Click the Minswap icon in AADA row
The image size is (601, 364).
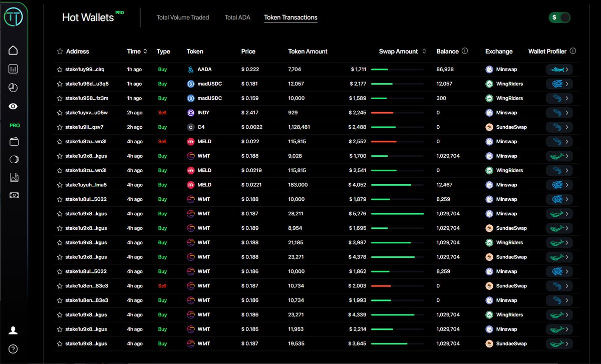(x=489, y=70)
